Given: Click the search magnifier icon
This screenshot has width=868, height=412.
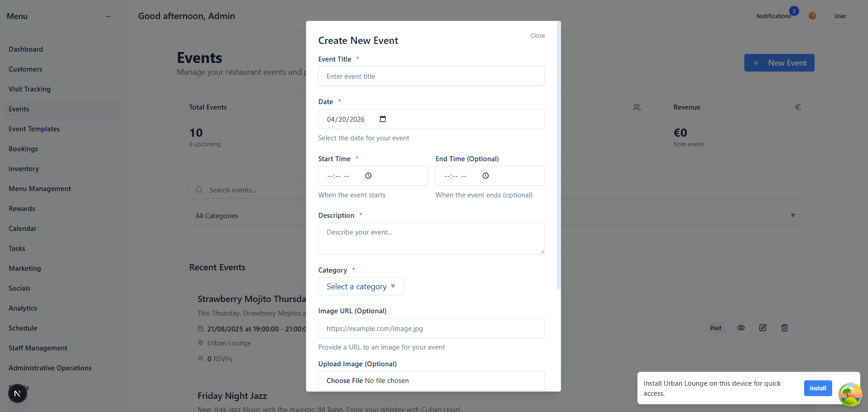Looking at the screenshot, I should (199, 190).
